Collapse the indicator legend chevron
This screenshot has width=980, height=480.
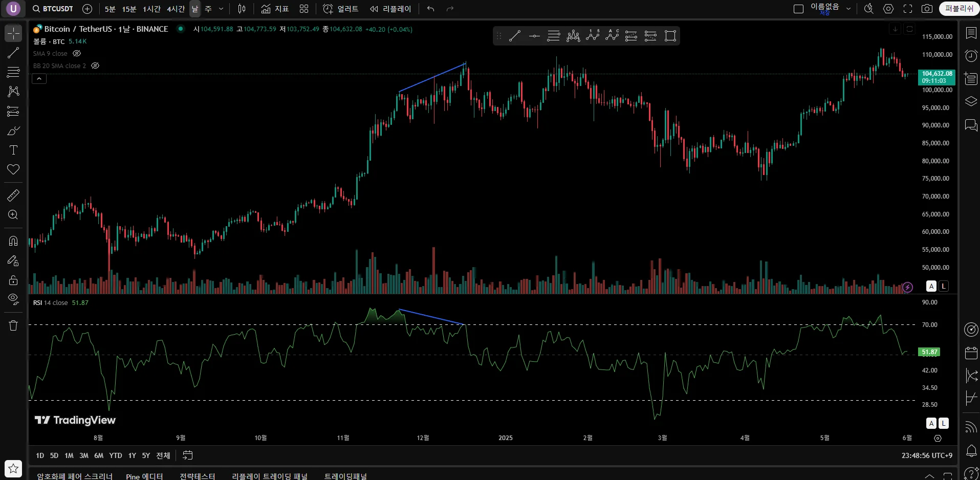pos(39,78)
